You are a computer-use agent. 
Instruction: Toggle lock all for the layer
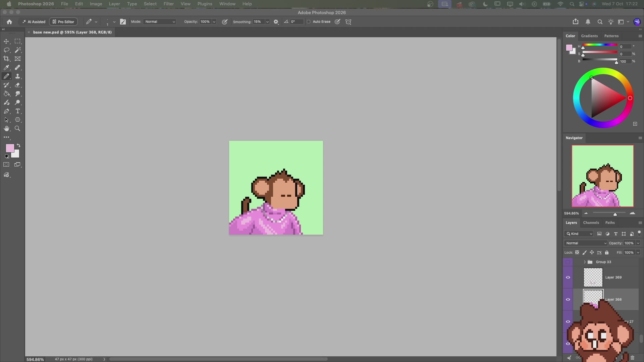tap(606, 252)
